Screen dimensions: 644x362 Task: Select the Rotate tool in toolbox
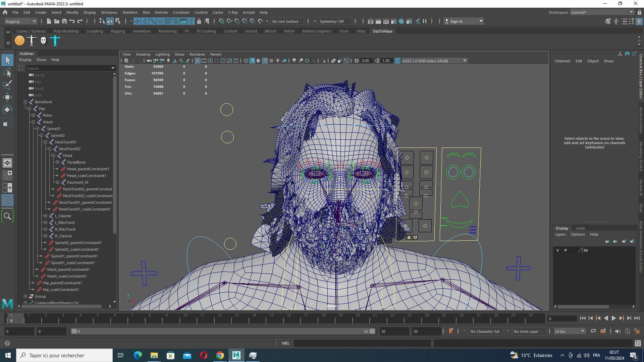(x=7, y=110)
